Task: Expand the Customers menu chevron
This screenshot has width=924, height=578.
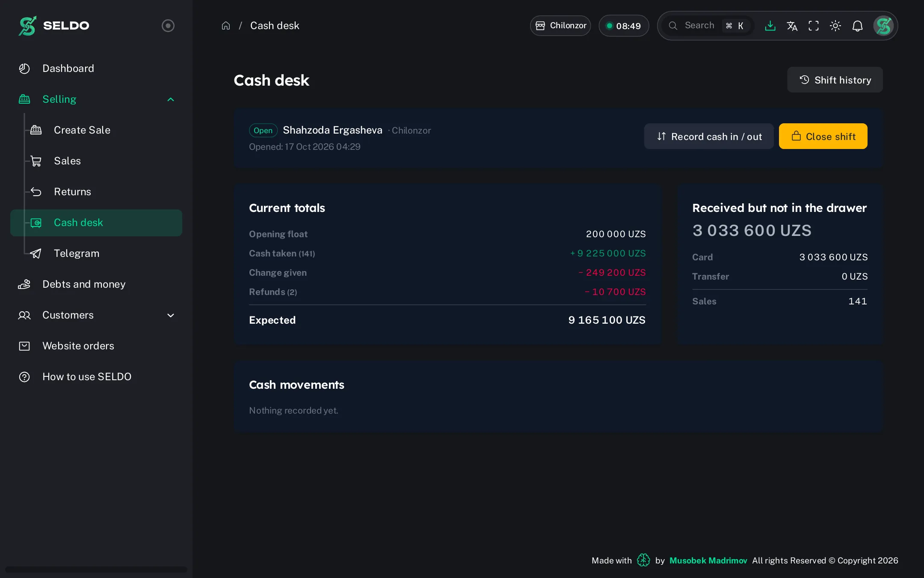Action: [171, 316]
